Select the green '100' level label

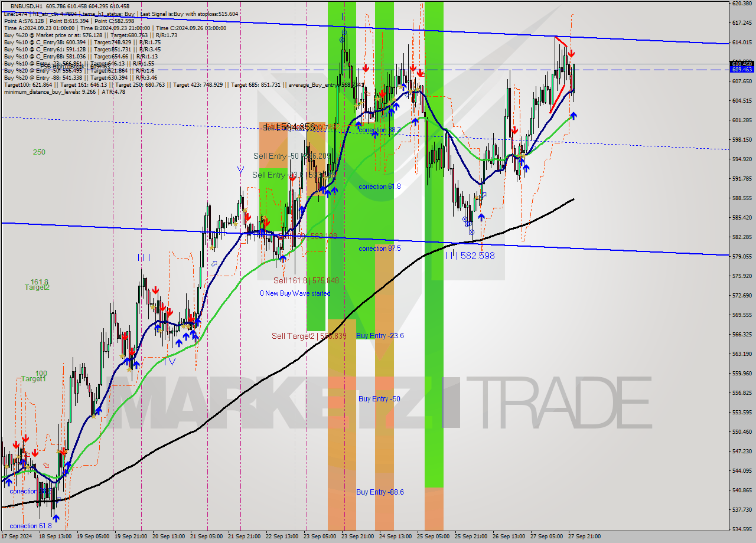(41, 374)
